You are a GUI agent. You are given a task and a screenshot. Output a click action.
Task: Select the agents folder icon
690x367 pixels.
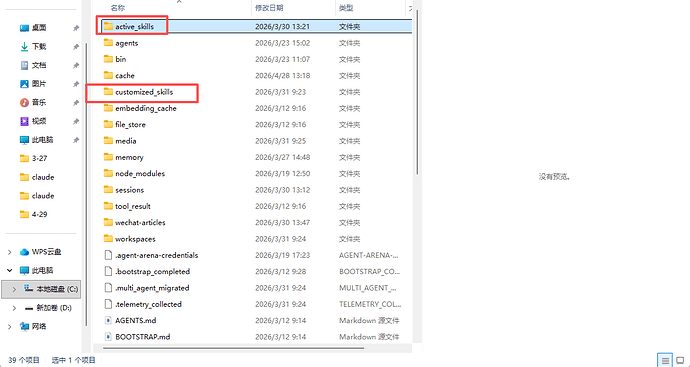pos(108,43)
